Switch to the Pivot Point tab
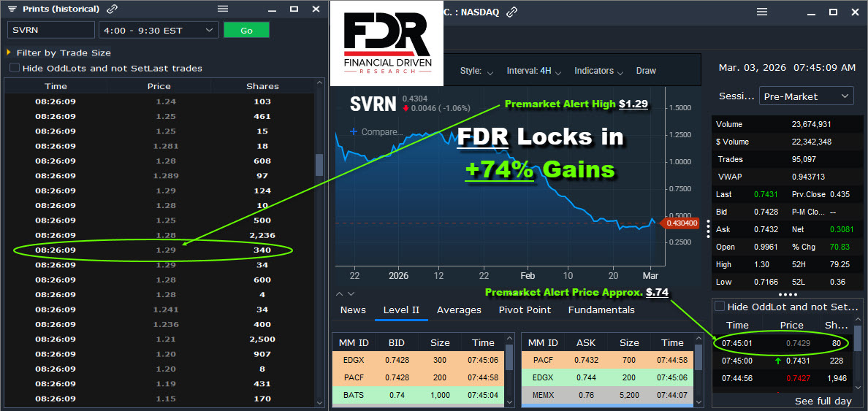The image size is (868, 411). 525,310
